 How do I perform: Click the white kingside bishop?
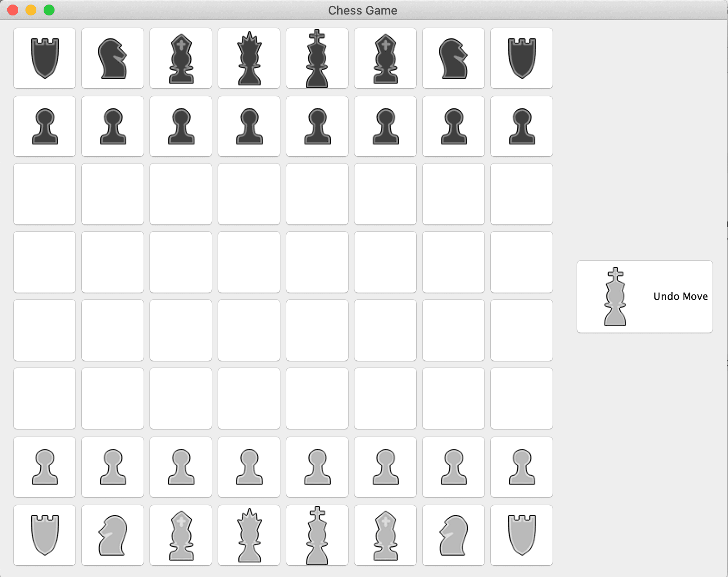click(385, 535)
